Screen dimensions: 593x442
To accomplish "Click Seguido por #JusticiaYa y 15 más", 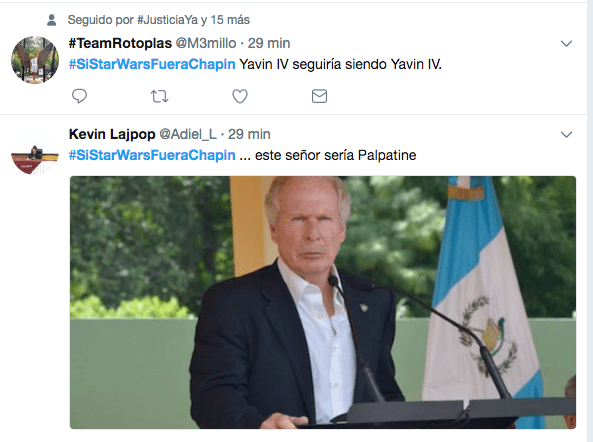I will coord(159,20).
